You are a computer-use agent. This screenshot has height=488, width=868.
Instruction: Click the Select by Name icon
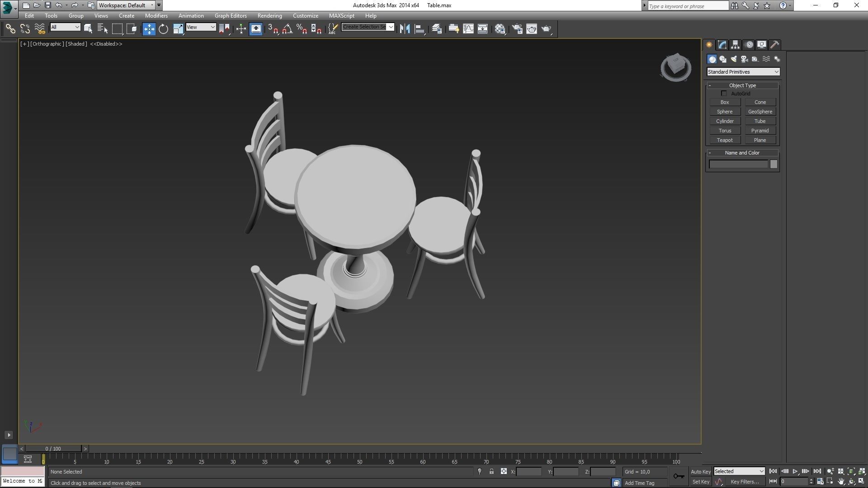pyautogui.click(x=103, y=29)
